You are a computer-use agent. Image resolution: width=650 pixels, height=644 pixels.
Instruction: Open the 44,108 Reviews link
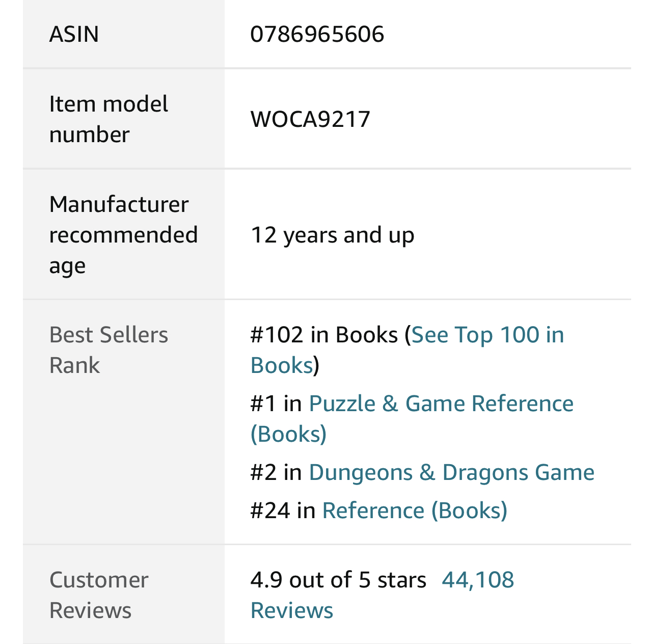pos(478,580)
